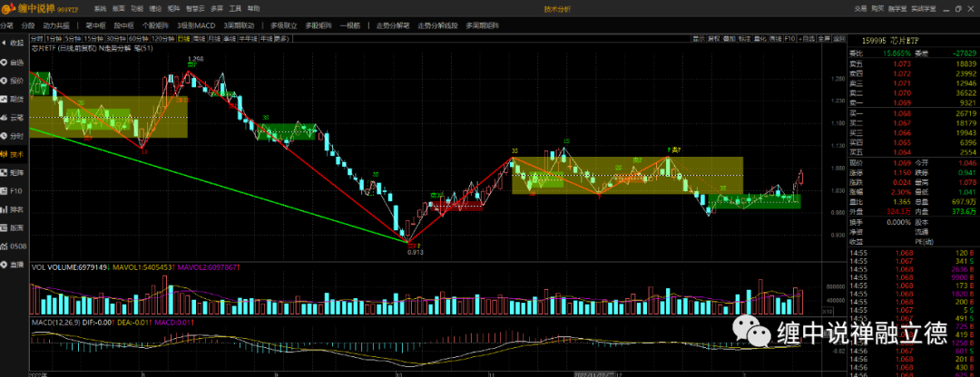Click the 复权 chart button
Viewport: 980px width, 377px height.
tap(714, 39)
